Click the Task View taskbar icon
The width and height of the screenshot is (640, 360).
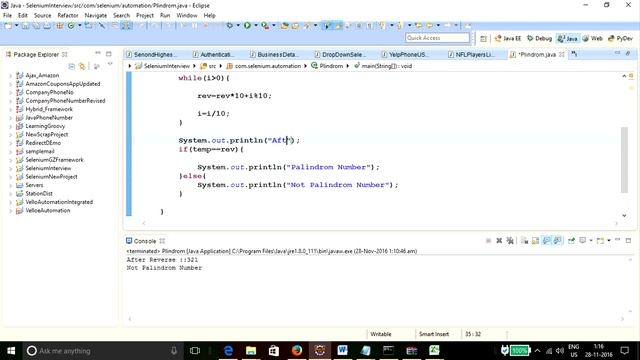click(x=195, y=351)
